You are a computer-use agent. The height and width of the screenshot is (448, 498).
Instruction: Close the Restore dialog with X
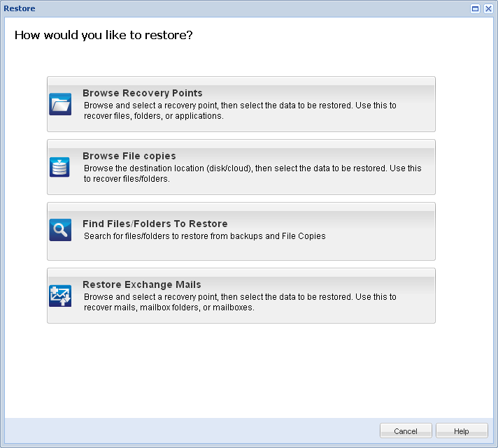click(488, 8)
